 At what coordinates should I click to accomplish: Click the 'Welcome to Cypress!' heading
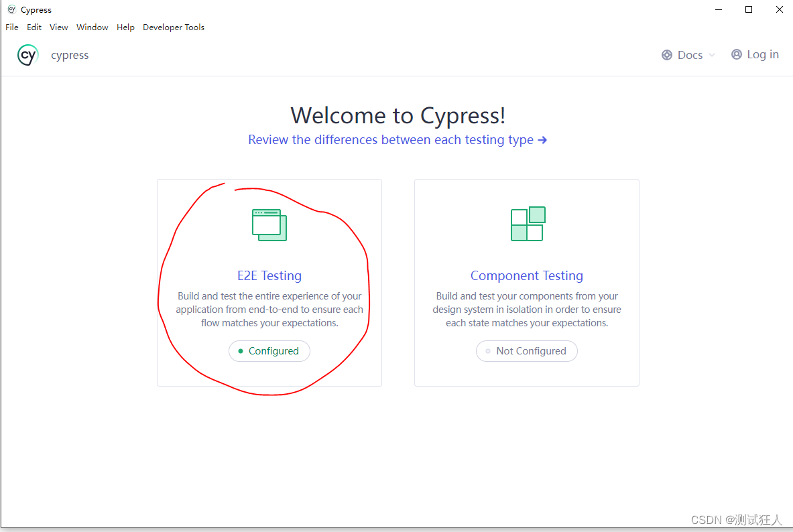click(x=398, y=116)
